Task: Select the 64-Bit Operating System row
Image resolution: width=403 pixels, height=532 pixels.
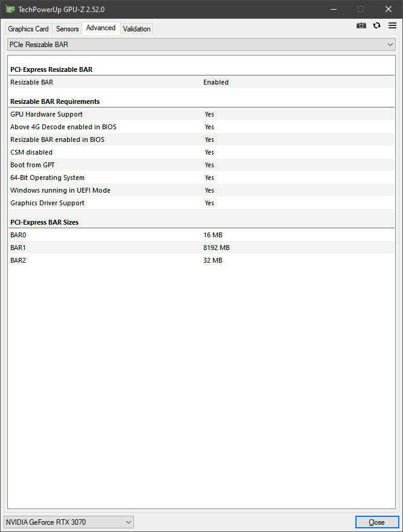Action: click(201, 178)
